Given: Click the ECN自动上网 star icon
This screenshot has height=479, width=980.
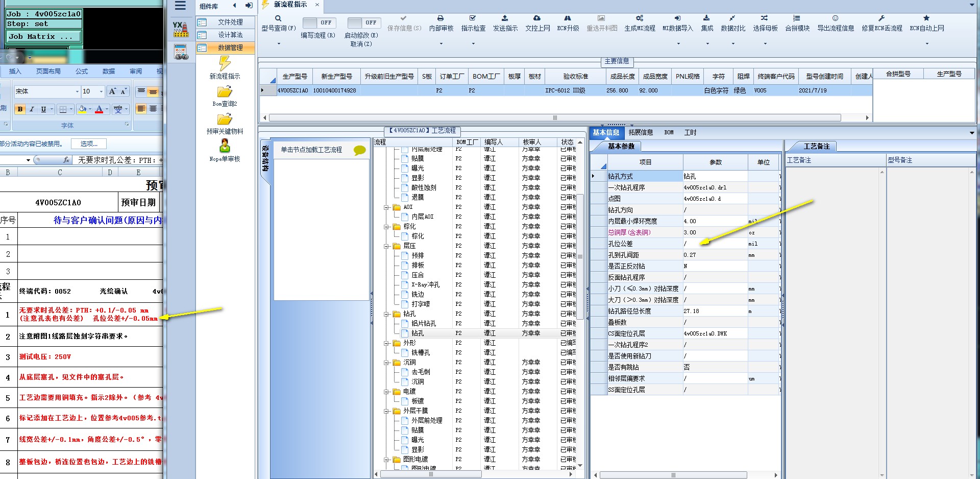Looking at the screenshot, I should pyautogui.click(x=926, y=18).
